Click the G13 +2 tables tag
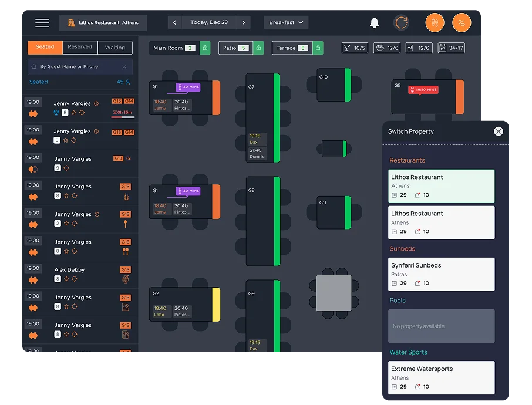Image resolution: width=532 pixels, height=405 pixels. tap(122, 158)
